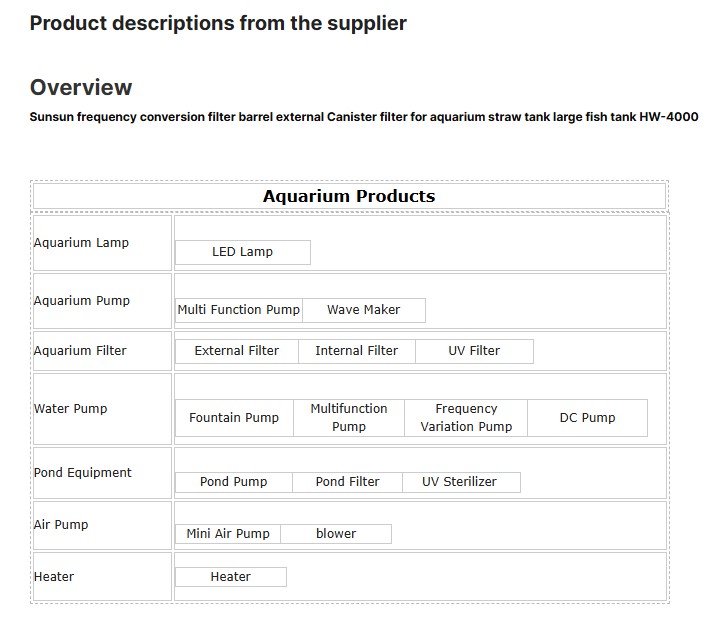Click the Internal Filter link

(356, 351)
